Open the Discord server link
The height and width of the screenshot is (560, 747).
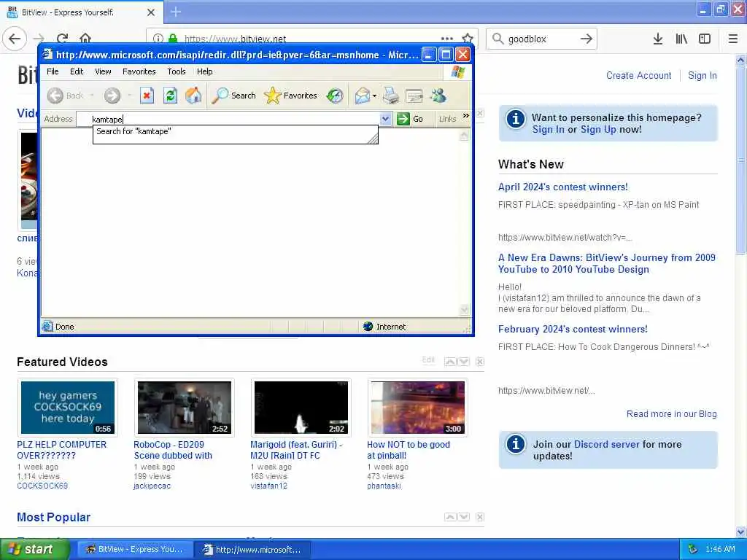coord(606,444)
